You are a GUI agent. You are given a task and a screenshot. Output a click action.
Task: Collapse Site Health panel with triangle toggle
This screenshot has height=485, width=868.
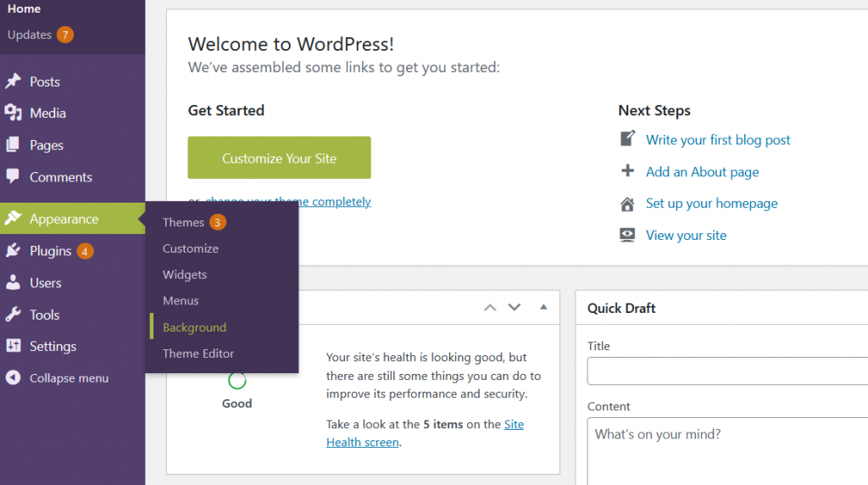tap(543, 307)
